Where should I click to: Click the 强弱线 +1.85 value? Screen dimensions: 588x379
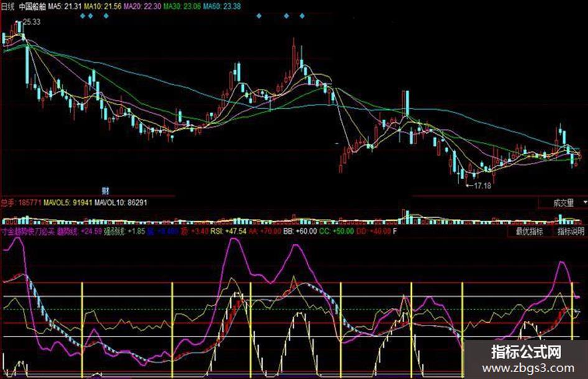coord(124,231)
